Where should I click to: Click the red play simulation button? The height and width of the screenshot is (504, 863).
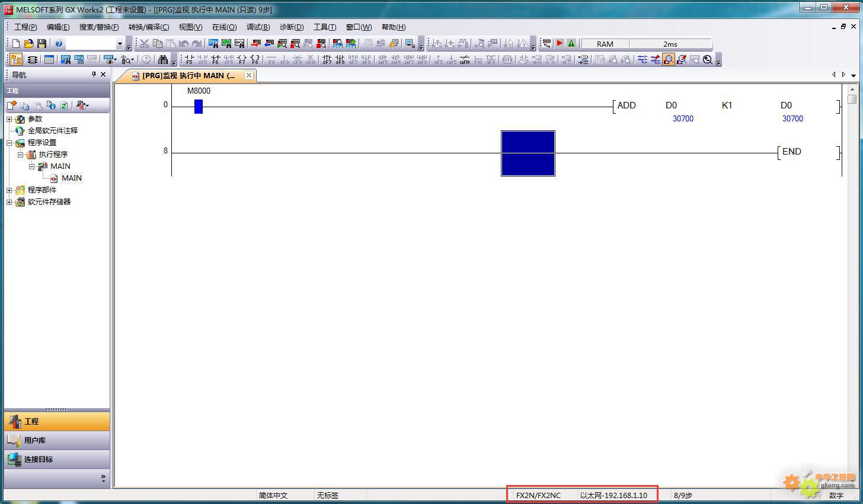click(560, 44)
